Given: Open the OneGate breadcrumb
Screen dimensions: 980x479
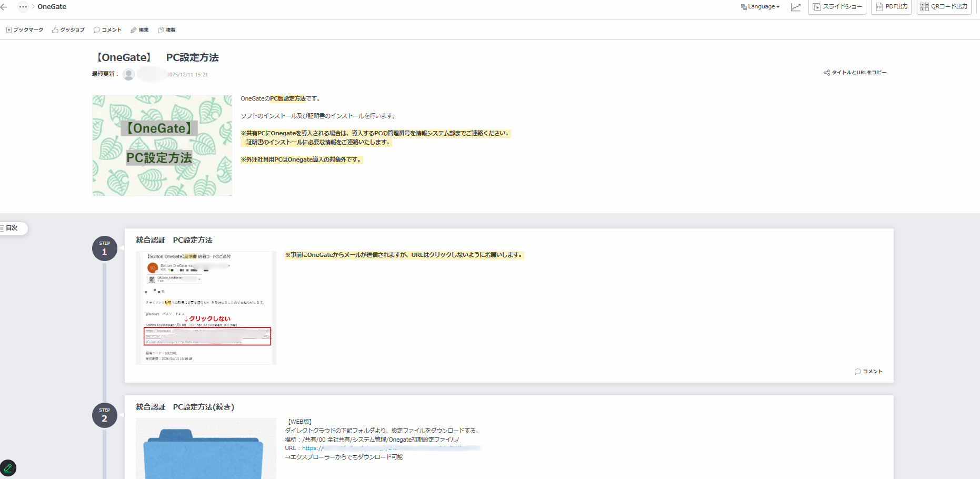Looking at the screenshot, I should coord(52,7).
